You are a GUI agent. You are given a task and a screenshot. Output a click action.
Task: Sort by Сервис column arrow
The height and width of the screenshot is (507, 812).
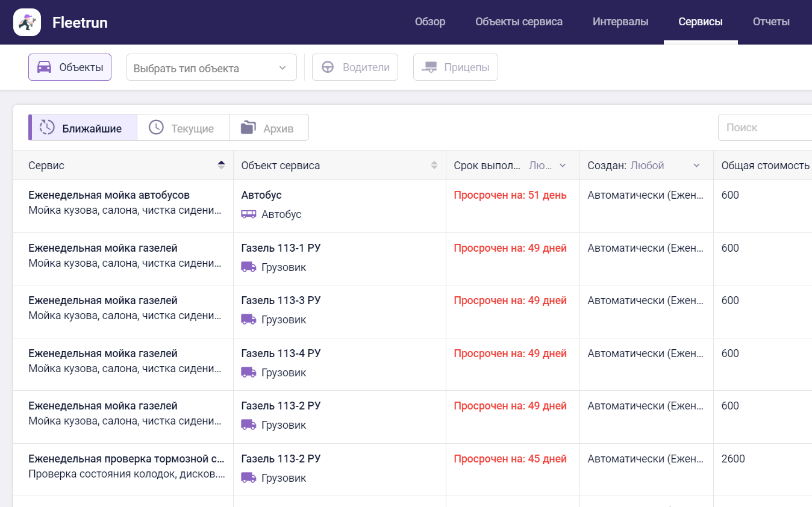221,166
